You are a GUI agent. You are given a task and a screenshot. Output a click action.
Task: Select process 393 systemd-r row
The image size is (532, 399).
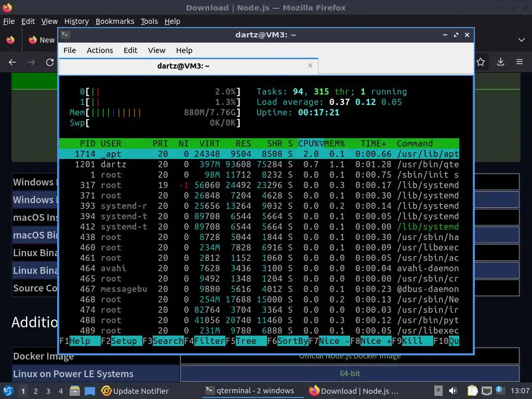click(x=259, y=206)
